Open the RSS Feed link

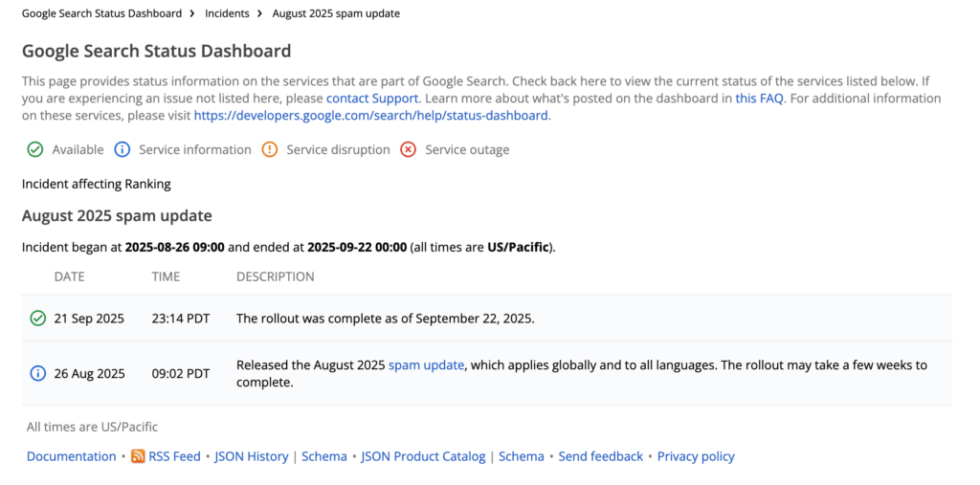point(175,456)
